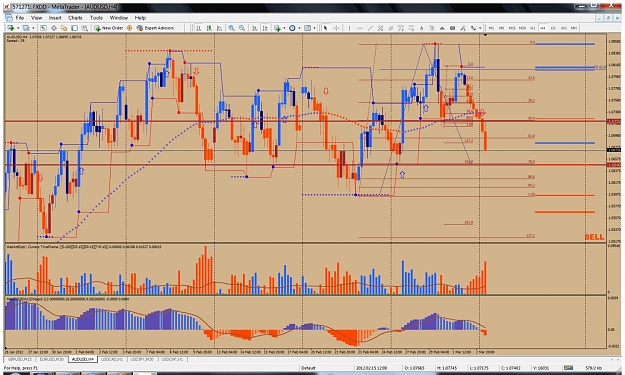Set timeframe to H4
The height and width of the screenshot is (375, 625).
pos(542,28)
